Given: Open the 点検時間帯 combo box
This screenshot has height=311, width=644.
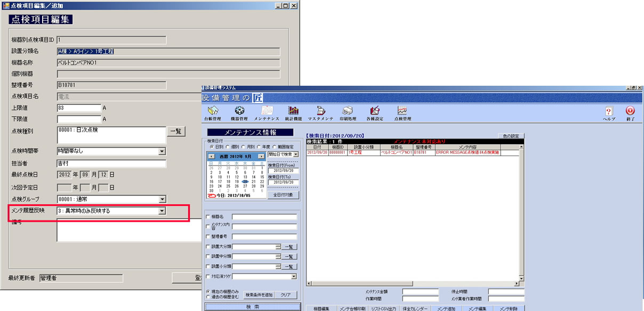Looking at the screenshot, I should [x=162, y=151].
